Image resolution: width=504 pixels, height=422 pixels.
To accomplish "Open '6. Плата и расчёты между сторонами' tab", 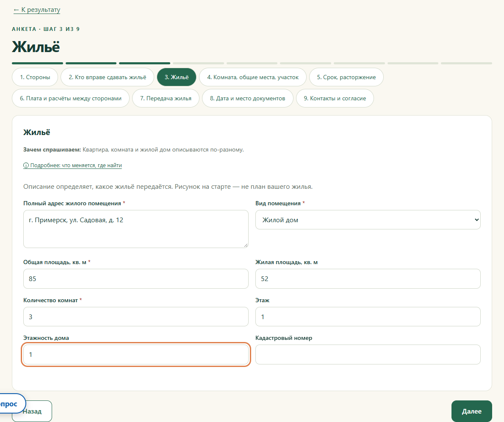I will coord(71,98).
